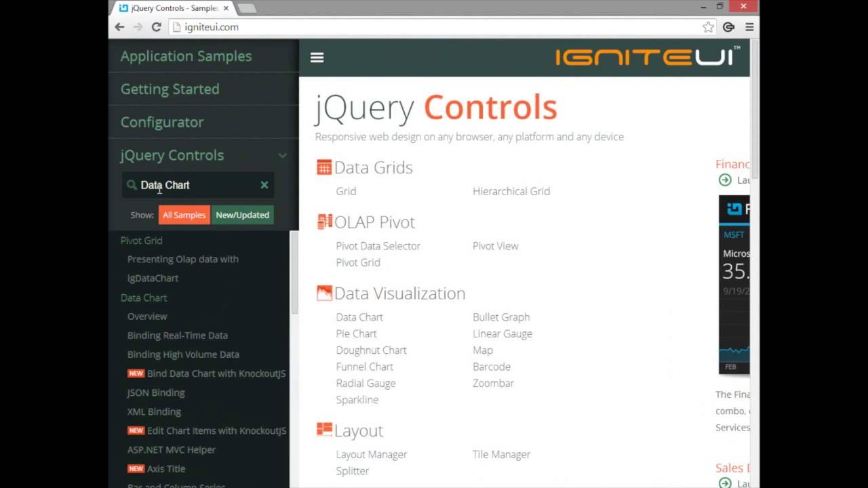Open the hamburger menu in header
Image resolution: width=868 pixels, height=488 pixels.
317,58
